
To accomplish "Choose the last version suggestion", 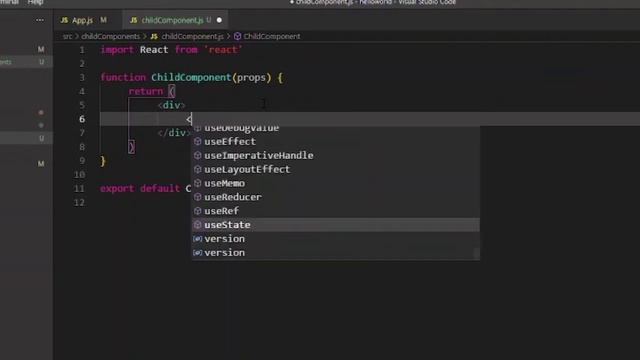I will click(336, 253).
